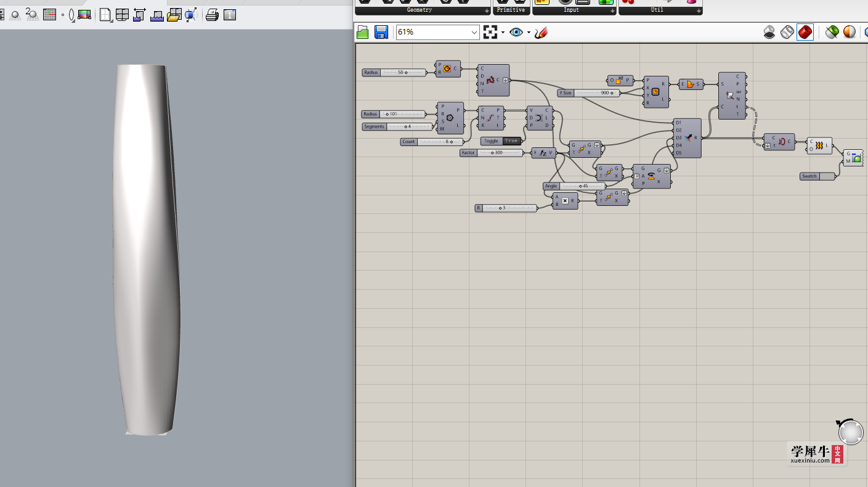Click the Rotate component with G A P inputs
Screen dimensions: 868x487
[652, 176]
